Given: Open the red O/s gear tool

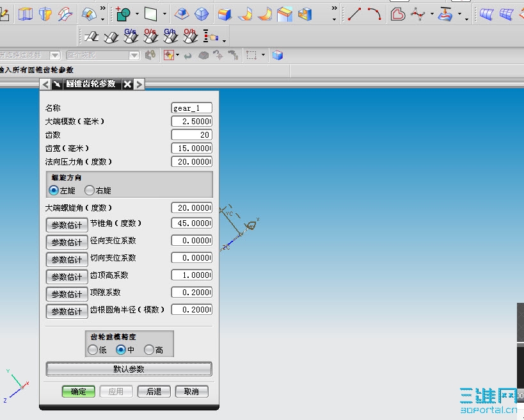Looking at the screenshot, I should [x=151, y=36].
